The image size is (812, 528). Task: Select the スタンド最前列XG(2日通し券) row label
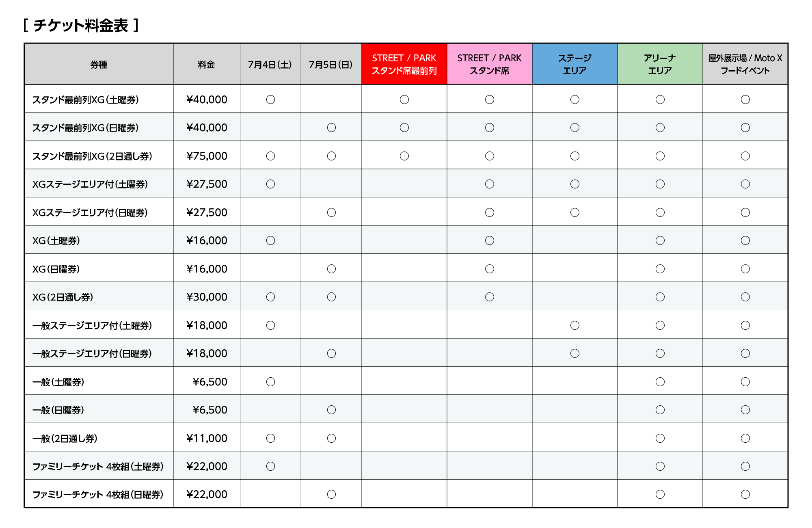point(92,156)
